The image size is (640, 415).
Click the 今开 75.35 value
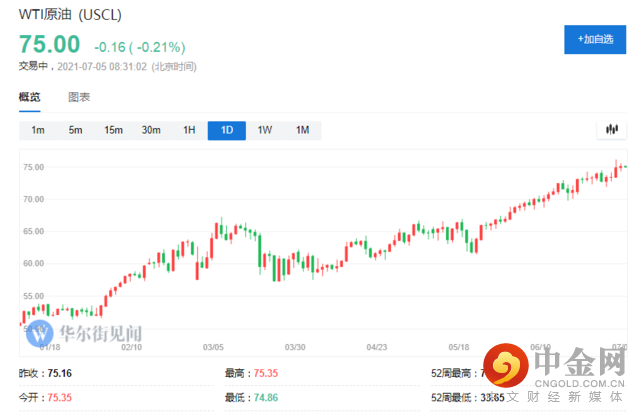click(60, 397)
